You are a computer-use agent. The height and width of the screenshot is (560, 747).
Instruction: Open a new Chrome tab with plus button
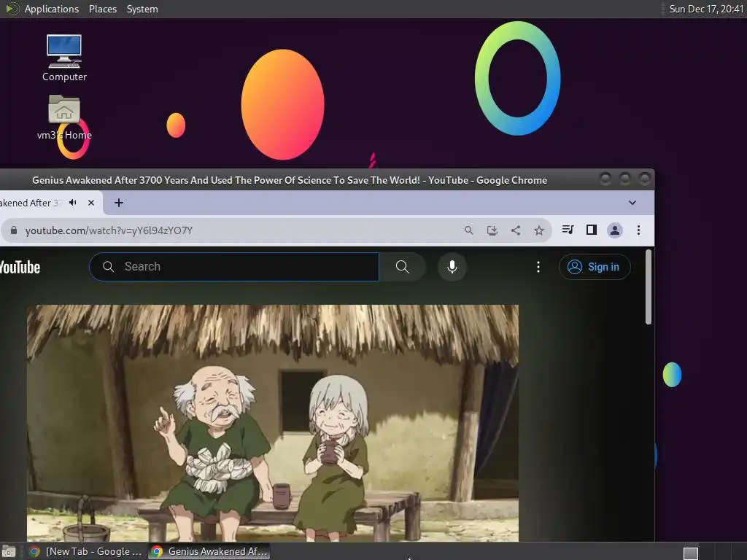click(119, 203)
